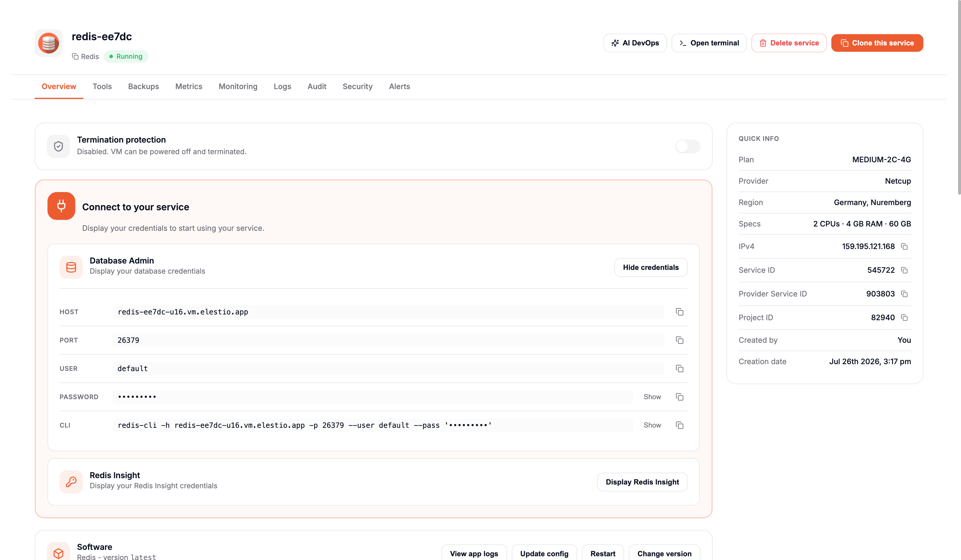Go to the Metrics tab
Screen dimensions: 961x560
[189, 86]
